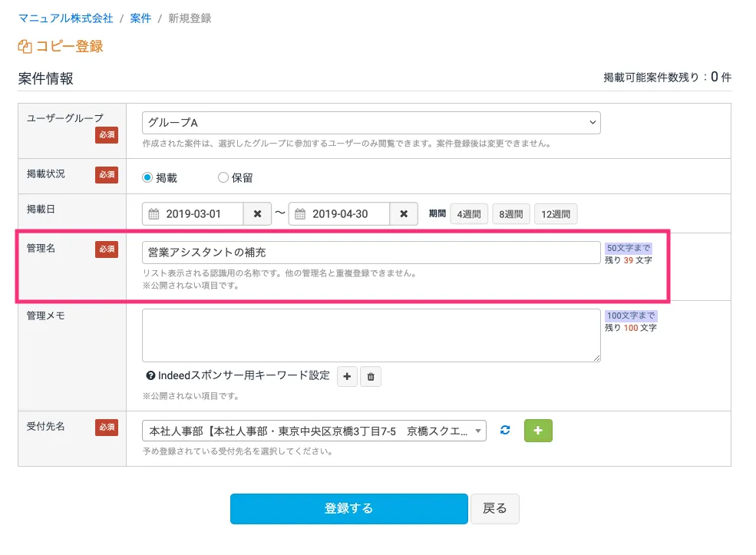Select the 保留 radio button
Screen dimensions: 756x555
coord(223,177)
